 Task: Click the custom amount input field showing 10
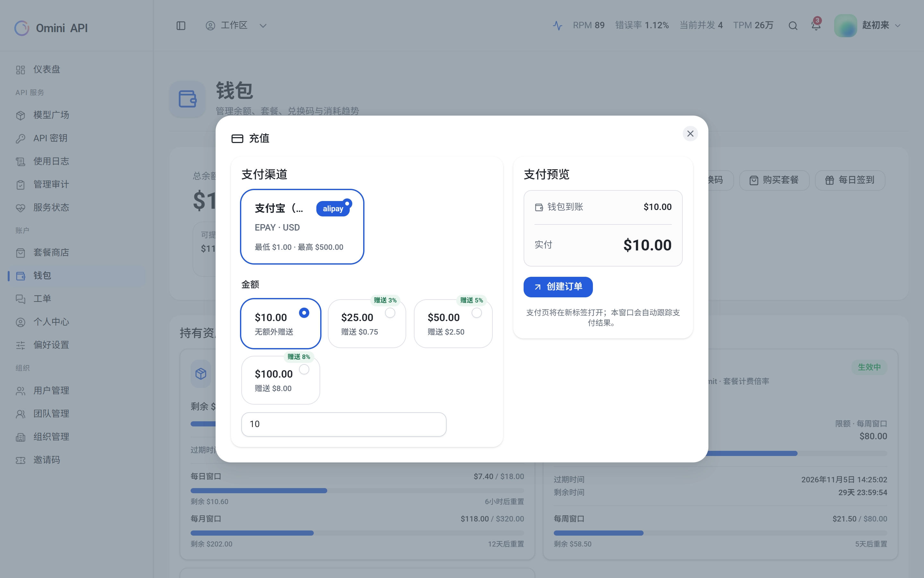tap(344, 424)
